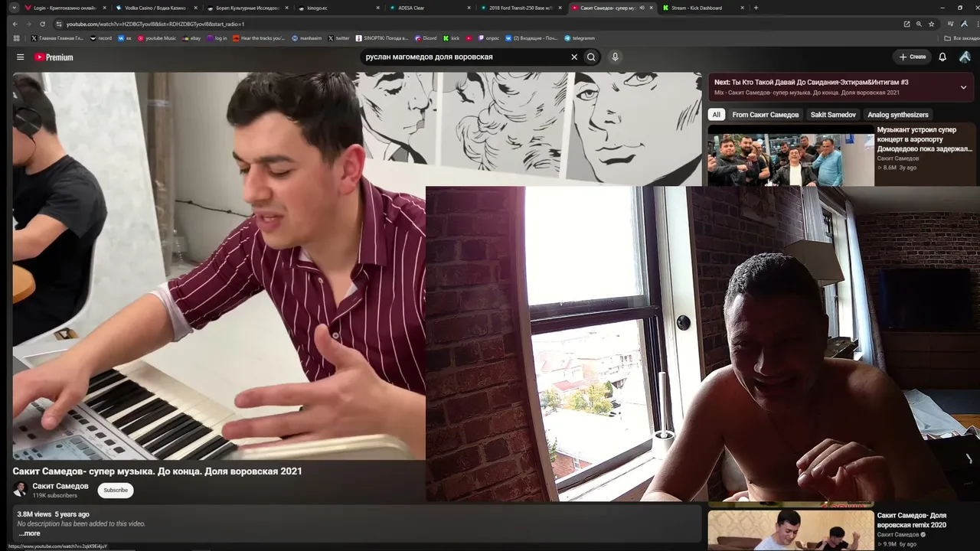Viewport: 980px width, 551px height.
Task: Close the kinogo.ec tab
Action: point(377,8)
